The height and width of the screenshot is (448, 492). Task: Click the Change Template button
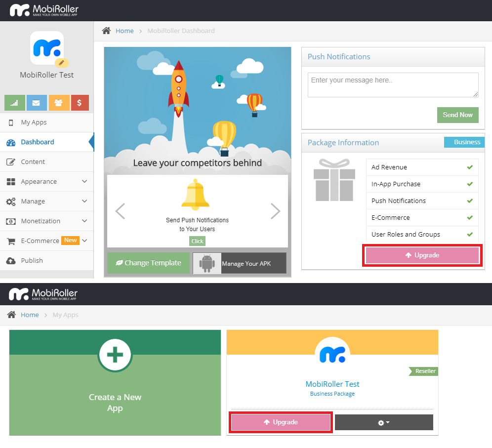tap(148, 263)
